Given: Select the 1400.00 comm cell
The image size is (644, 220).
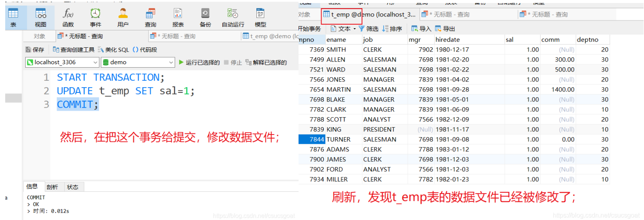Looking at the screenshot, I should pos(558,89).
